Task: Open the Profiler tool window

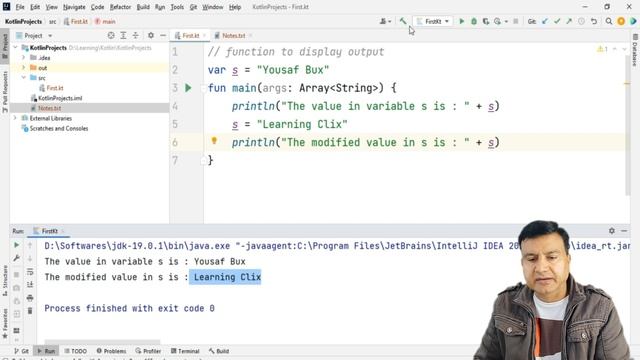Action: coord(148,351)
